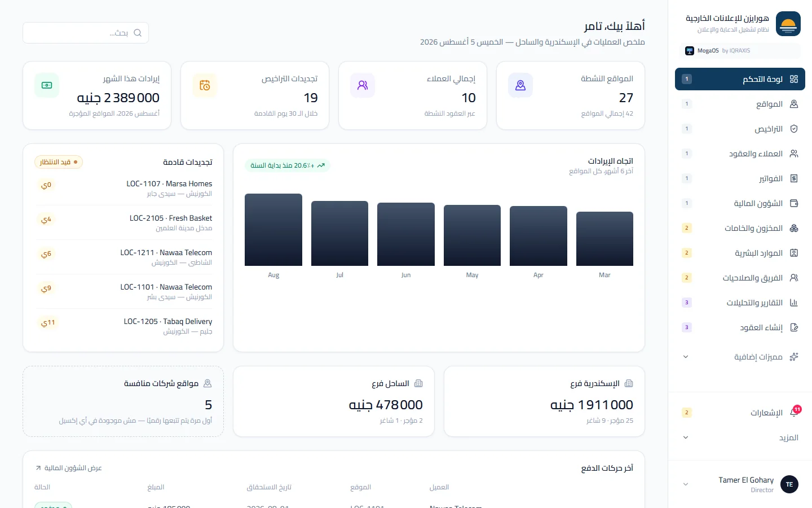
Task: Click the الموارد البشرية ID badge icon
Action: 794,253
